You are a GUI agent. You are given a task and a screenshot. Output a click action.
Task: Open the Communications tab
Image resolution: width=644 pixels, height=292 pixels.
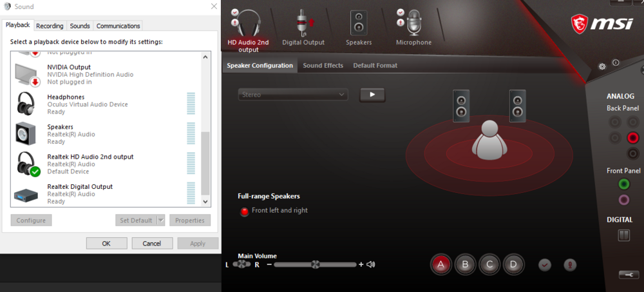point(118,26)
